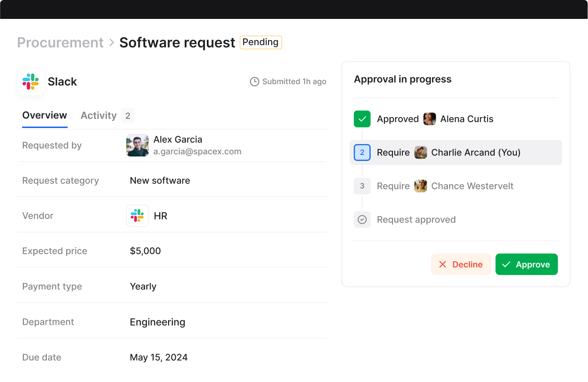Switch to the Activity tab

(99, 116)
